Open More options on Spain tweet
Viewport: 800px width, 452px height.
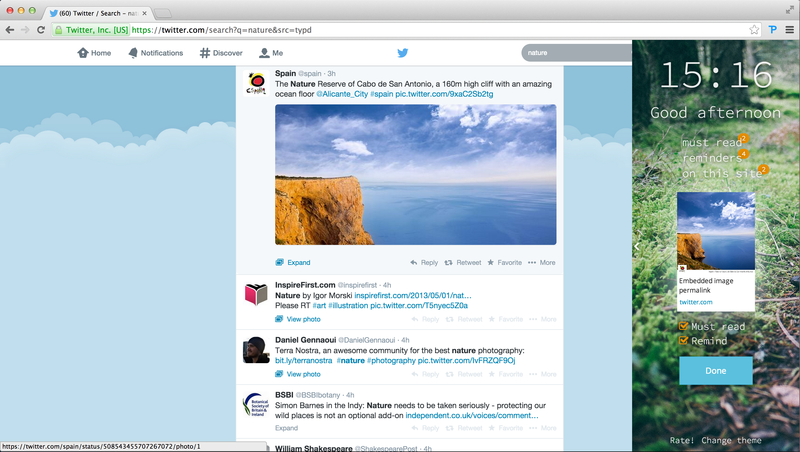click(542, 263)
